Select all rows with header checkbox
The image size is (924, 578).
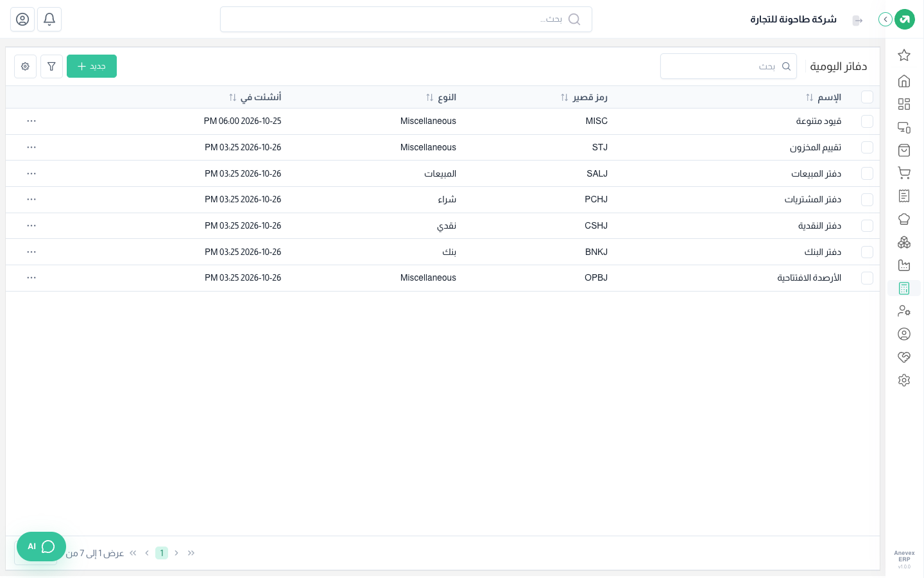[867, 97]
